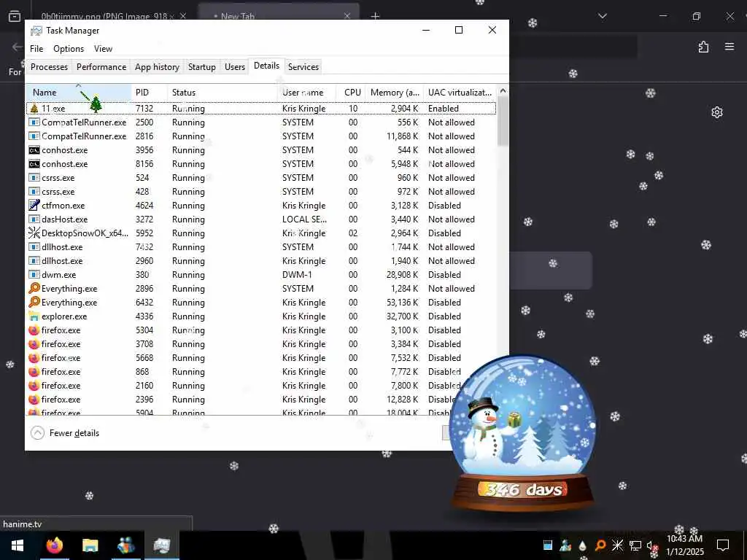
Task: Select the 11.exe process icon
Action: coord(34,109)
